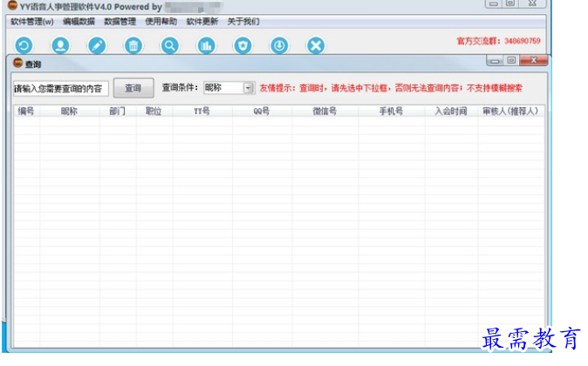Click the refresh toolbar icon
588x366 pixels.
[x=24, y=45]
